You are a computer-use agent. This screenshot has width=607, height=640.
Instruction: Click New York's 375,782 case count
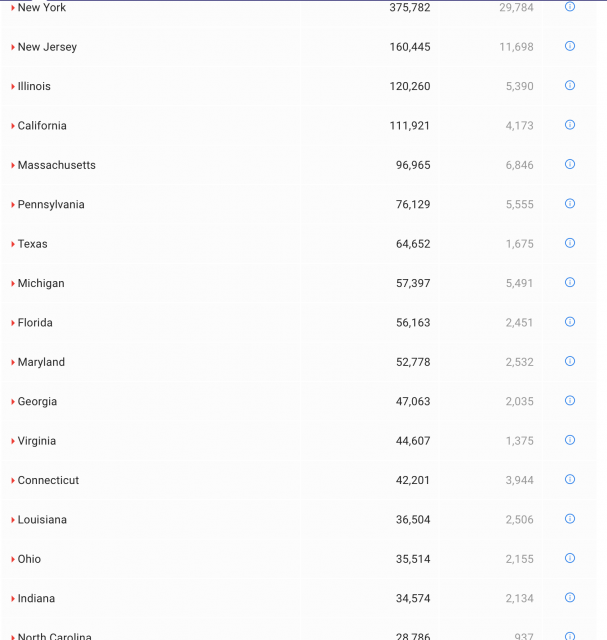click(410, 8)
